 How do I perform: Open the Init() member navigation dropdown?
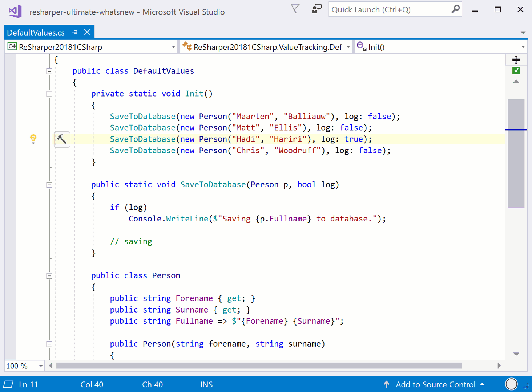(523, 47)
